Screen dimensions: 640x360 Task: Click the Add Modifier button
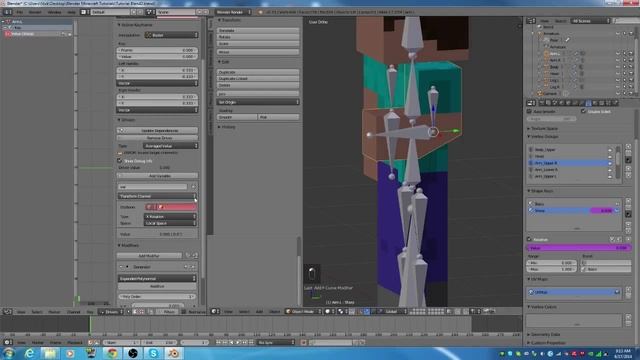point(149,256)
